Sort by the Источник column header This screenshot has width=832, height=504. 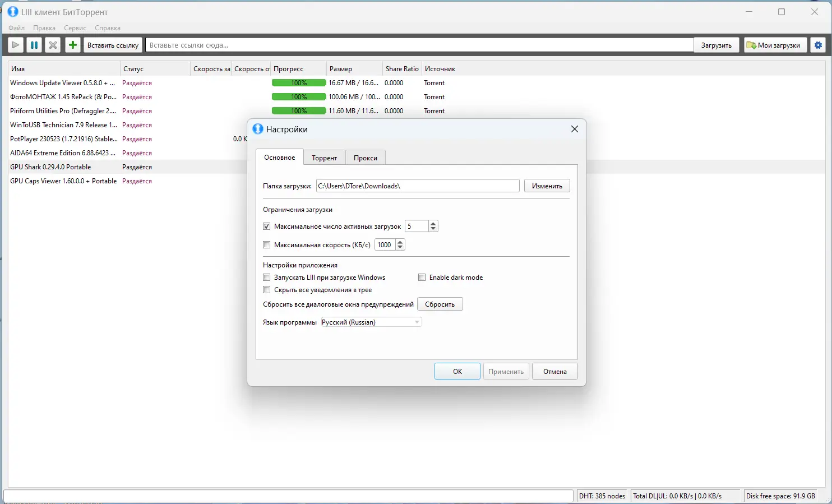[440, 69]
